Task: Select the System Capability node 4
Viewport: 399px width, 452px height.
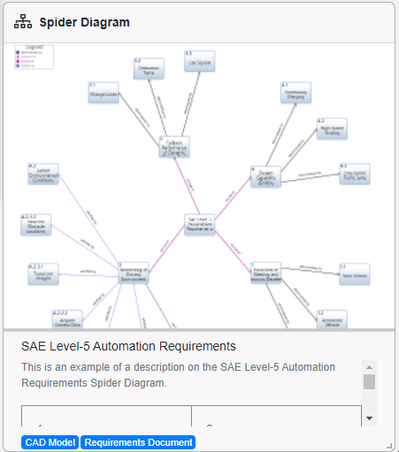Action: click(x=266, y=177)
